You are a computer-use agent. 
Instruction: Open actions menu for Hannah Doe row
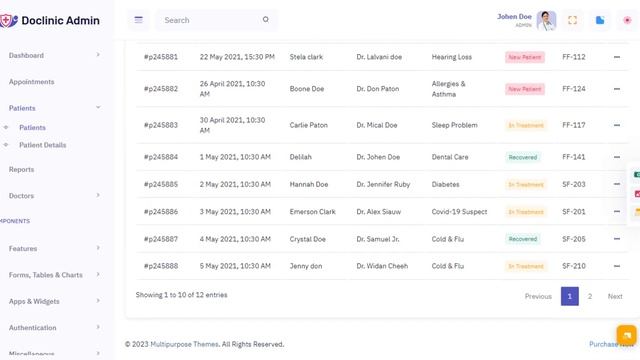click(617, 184)
